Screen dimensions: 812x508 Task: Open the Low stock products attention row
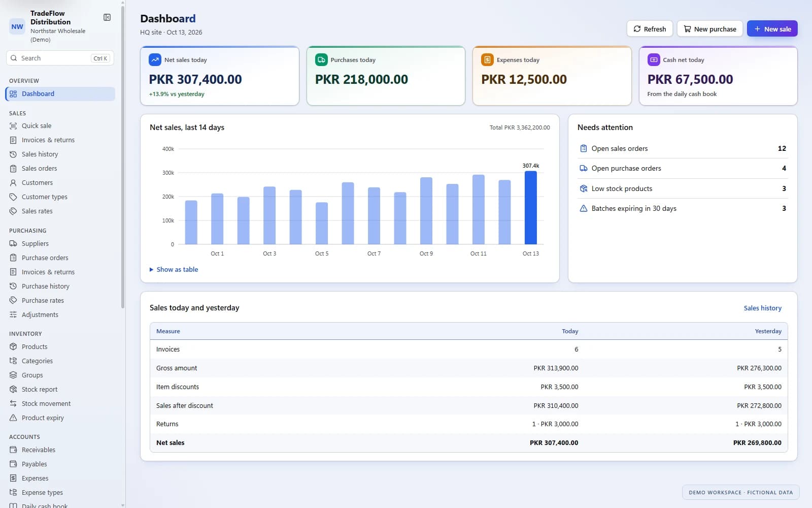pyautogui.click(x=683, y=188)
